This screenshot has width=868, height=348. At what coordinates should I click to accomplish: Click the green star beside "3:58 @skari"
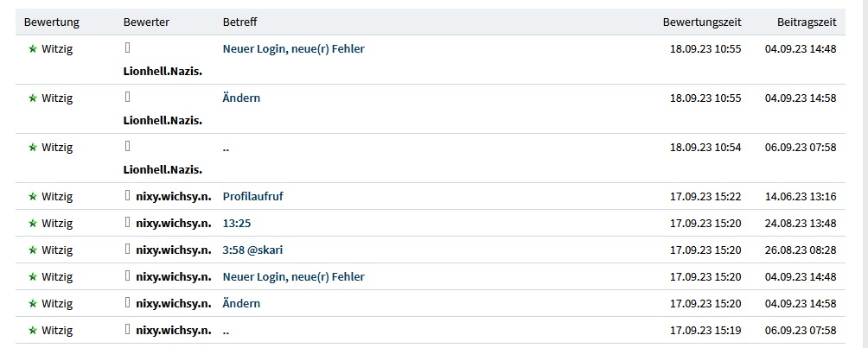pos(33,250)
